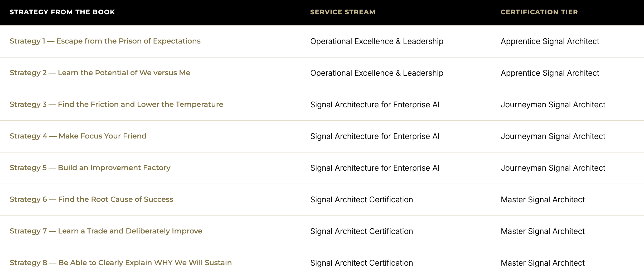This screenshot has width=644, height=277.
Task: Select Signal Architect Certification in Strategy 6 row
Action: point(361,200)
